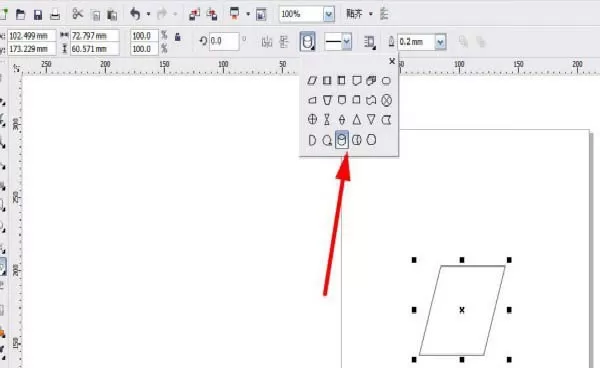
Task: Click the x position field 102.499 mm
Action: [x=31, y=36]
